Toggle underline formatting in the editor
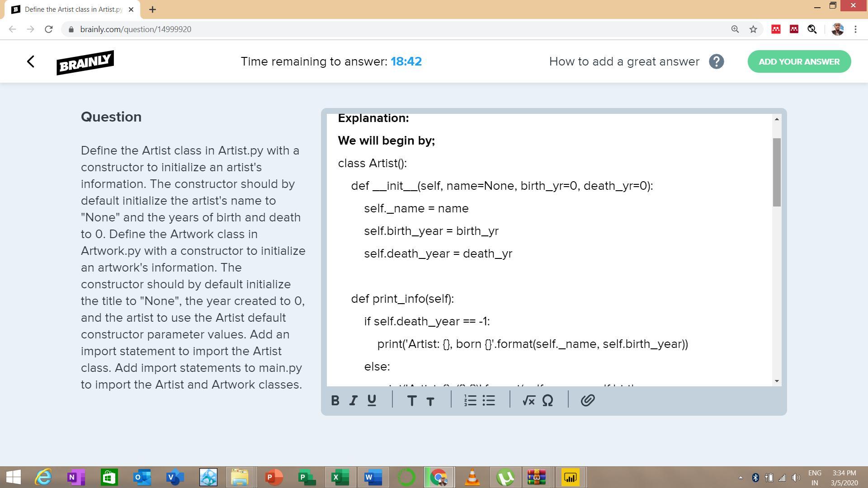The image size is (868, 488). pos(372,400)
